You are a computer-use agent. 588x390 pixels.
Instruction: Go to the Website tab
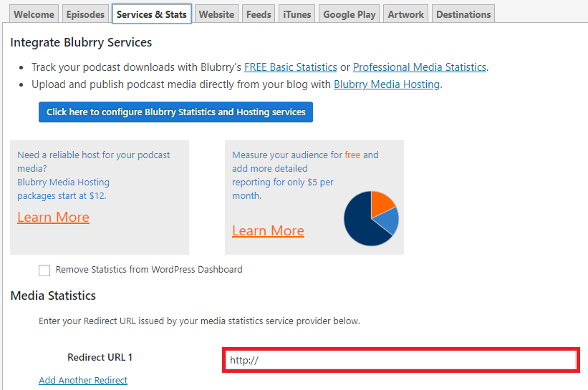(x=216, y=14)
